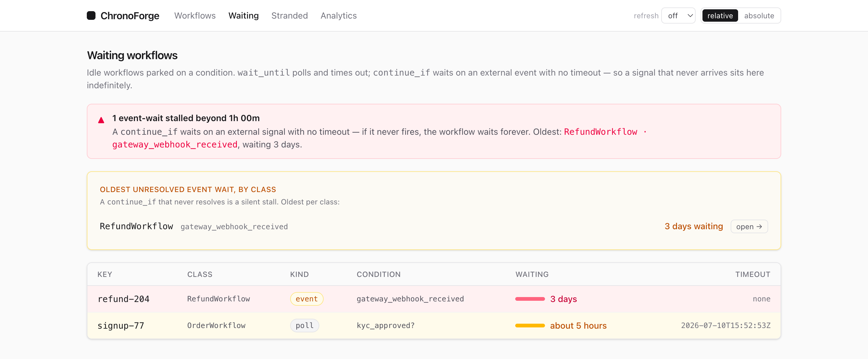Click the red warning triangle in stall alert

pos(101,120)
